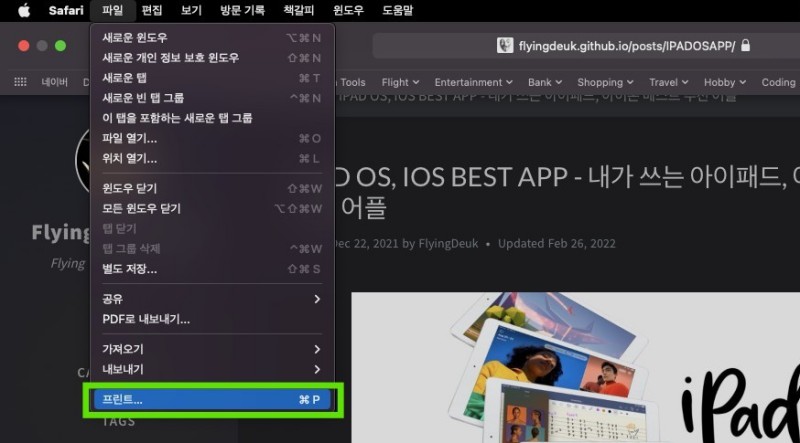
Task: Click the article title heading
Action: pos(566,192)
